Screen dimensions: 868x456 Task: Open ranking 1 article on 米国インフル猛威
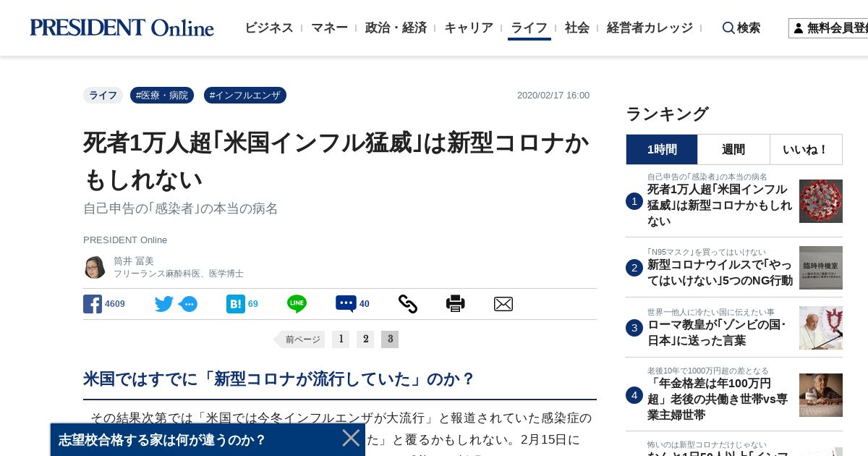point(720,205)
